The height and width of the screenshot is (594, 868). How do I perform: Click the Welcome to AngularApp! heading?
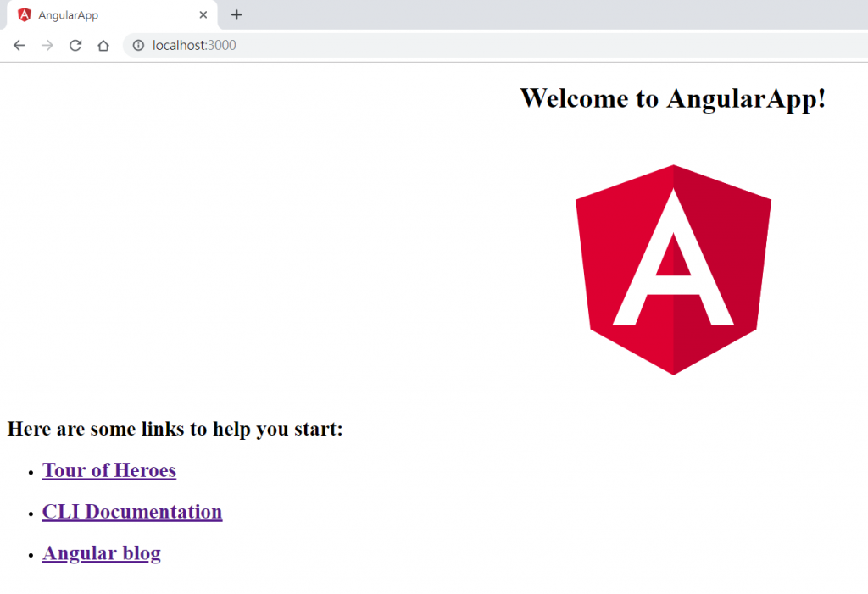672,98
